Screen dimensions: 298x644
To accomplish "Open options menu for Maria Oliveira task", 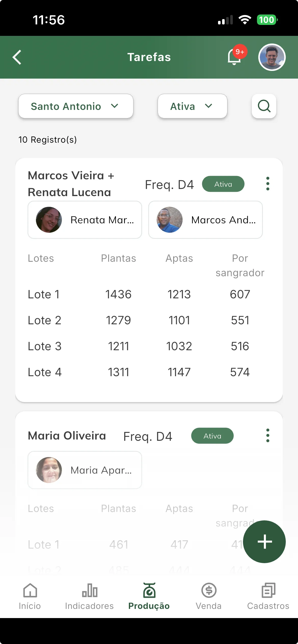I will point(268,435).
